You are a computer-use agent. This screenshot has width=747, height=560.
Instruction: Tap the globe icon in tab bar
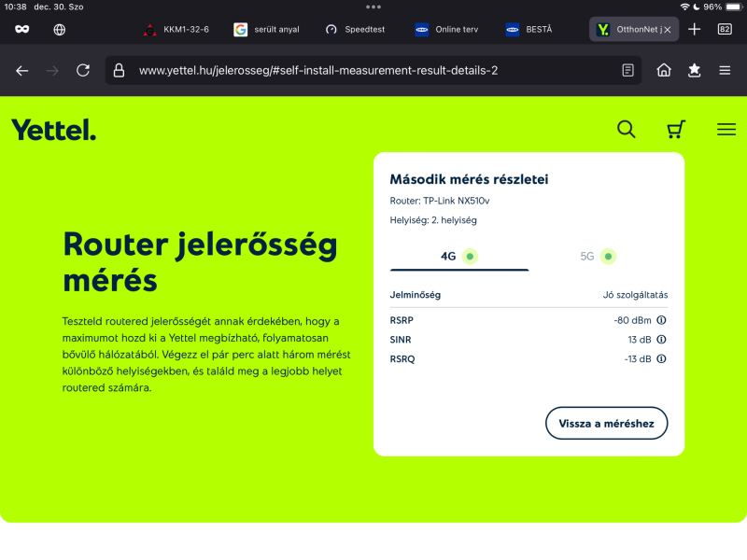60,30
